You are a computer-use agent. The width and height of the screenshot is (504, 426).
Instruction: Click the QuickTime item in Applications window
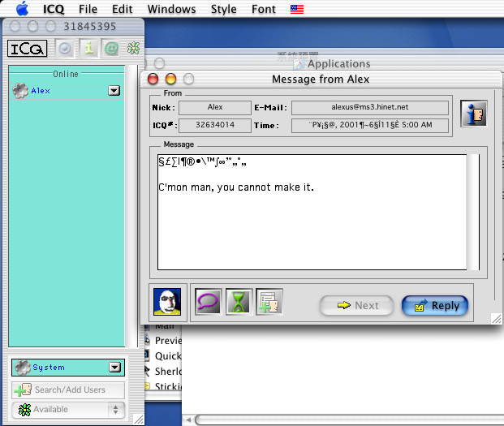pos(168,355)
